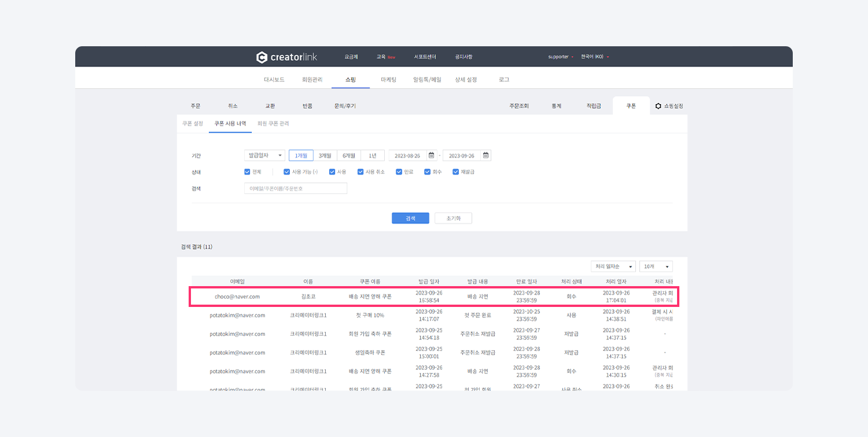Open the start date calendar icon
This screenshot has height=437, width=868.
[x=431, y=155]
